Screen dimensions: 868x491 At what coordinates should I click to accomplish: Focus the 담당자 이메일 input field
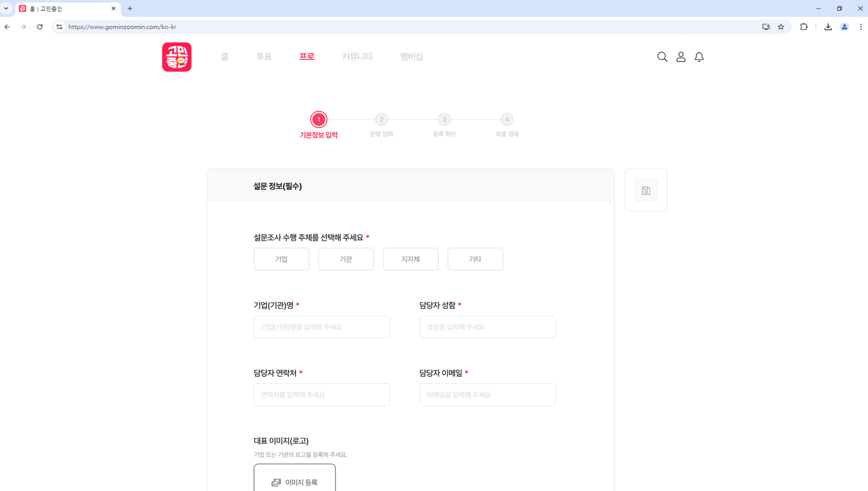click(x=487, y=395)
